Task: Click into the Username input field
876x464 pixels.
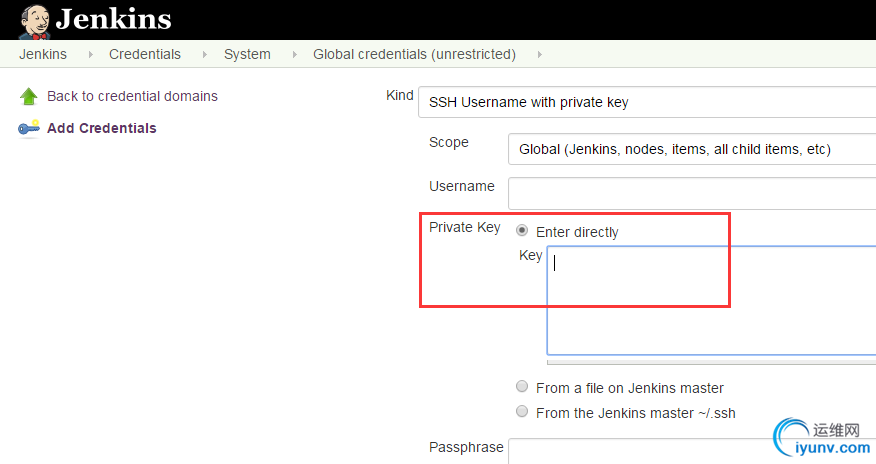Action: [x=692, y=193]
